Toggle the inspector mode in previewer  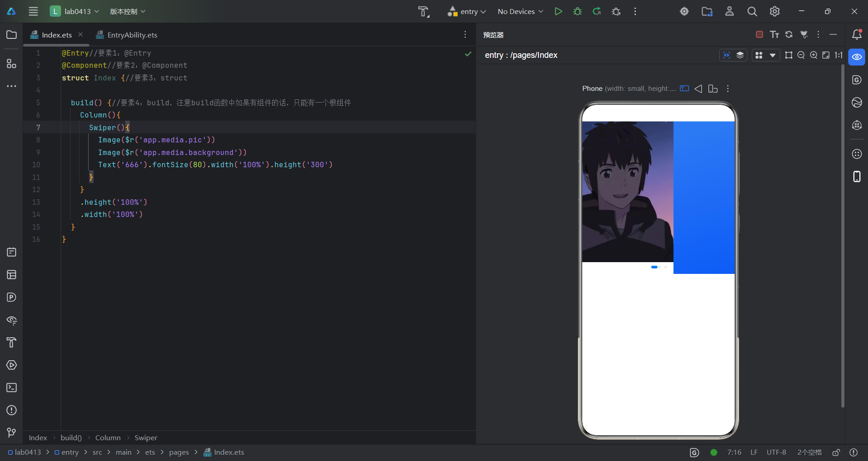point(726,55)
